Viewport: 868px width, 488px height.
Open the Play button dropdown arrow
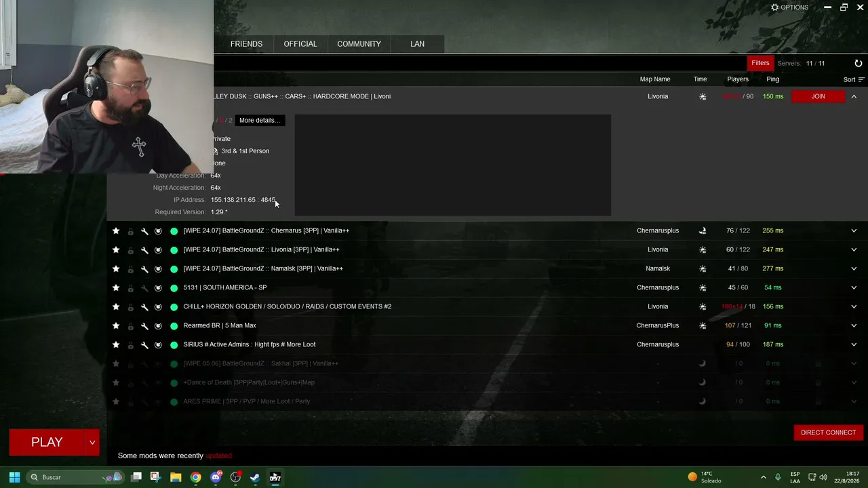click(92, 443)
